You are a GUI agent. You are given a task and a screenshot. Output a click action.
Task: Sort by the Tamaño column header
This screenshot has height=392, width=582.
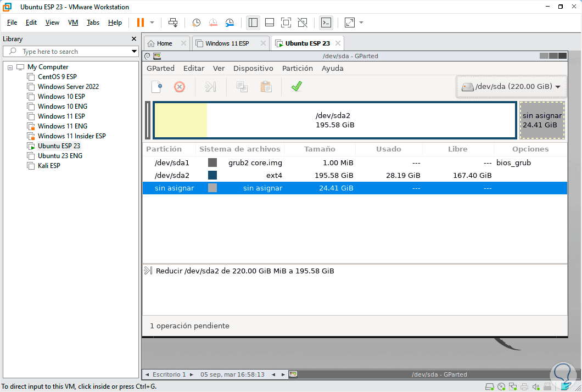click(320, 149)
